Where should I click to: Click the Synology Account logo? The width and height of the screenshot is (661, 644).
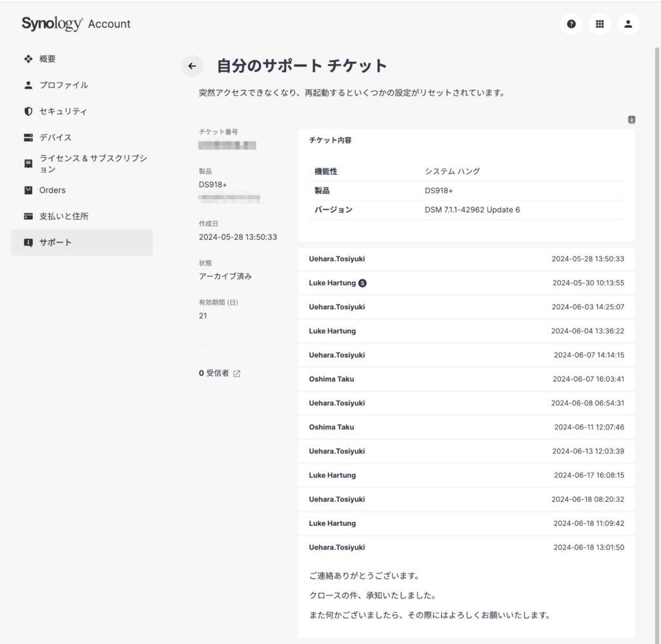click(x=76, y=24)
